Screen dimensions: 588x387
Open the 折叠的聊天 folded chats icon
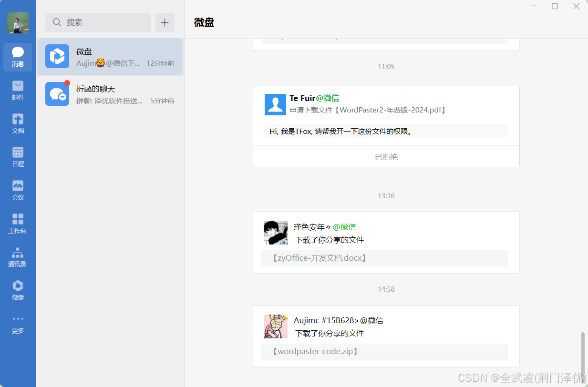(x=57, y=94)
